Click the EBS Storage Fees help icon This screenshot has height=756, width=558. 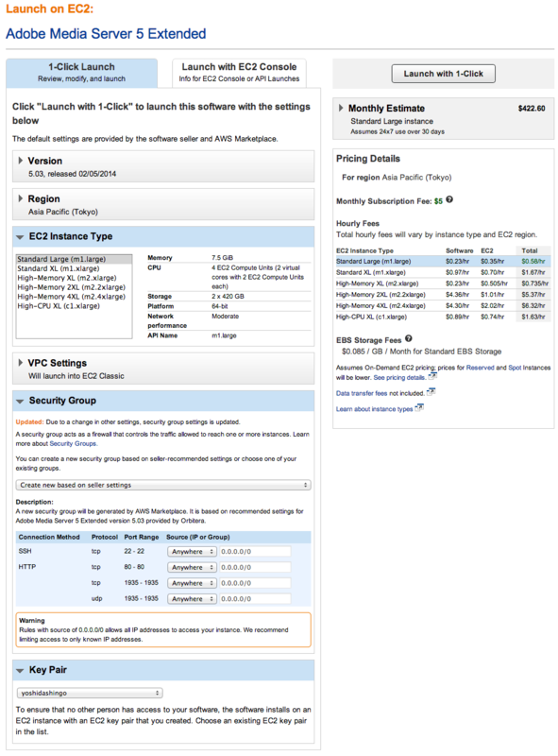[x=409, y=338]
